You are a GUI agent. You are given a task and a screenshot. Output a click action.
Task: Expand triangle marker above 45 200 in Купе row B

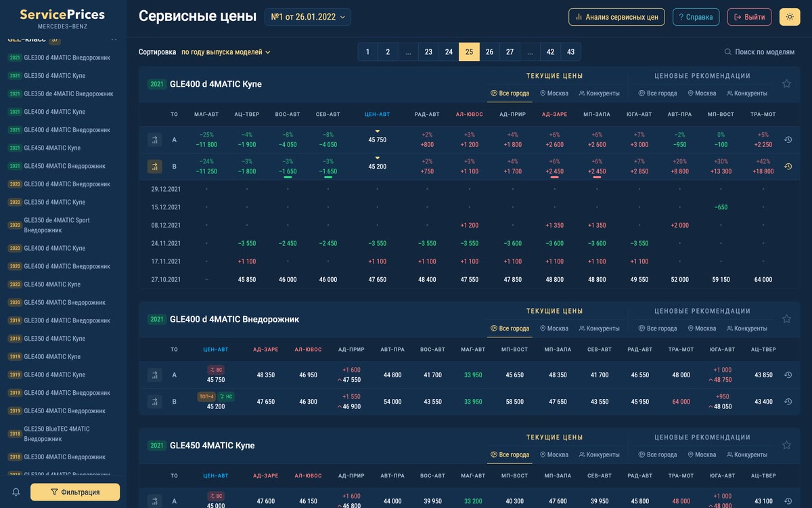tap(378, 158)
